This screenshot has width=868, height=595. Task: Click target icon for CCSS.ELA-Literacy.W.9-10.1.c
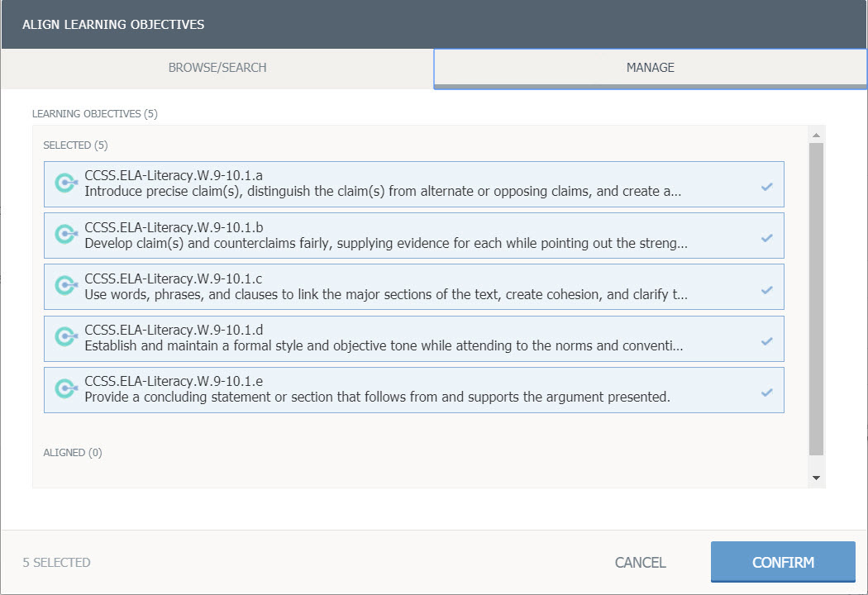[65, 286]
